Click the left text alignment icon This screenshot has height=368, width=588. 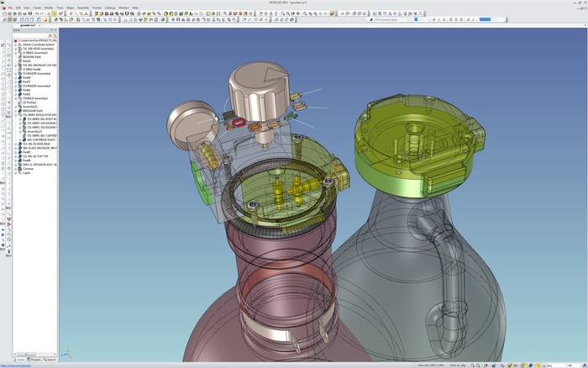451,19
